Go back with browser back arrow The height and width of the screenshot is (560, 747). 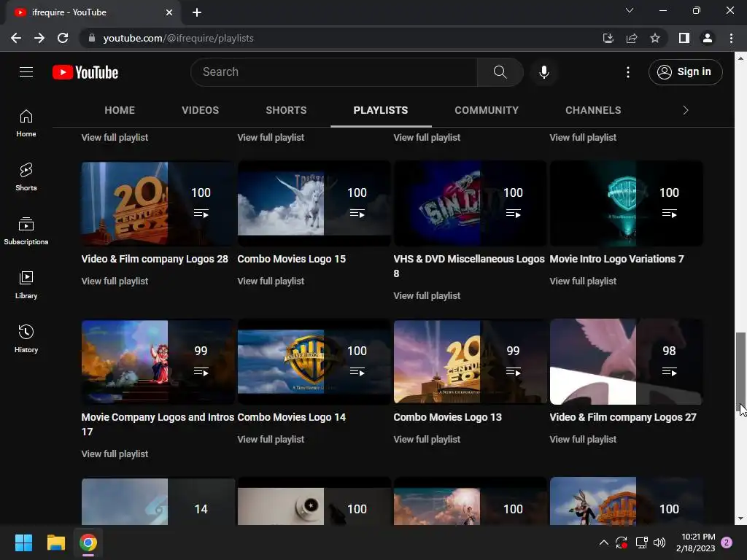pos(16,38)
